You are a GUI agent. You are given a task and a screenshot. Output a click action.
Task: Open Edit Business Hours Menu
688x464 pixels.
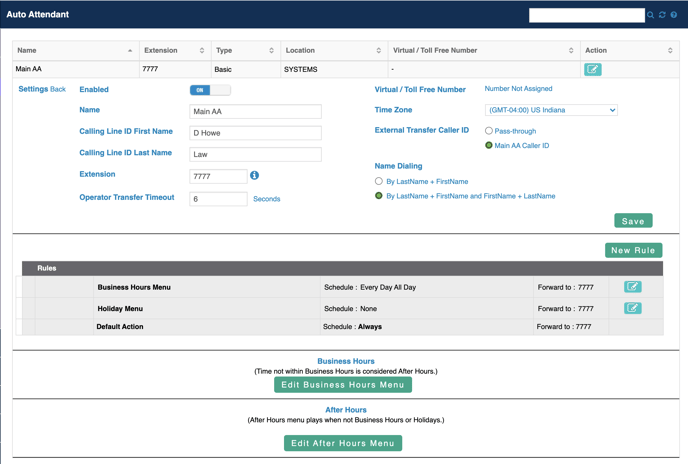click(343, 385)
